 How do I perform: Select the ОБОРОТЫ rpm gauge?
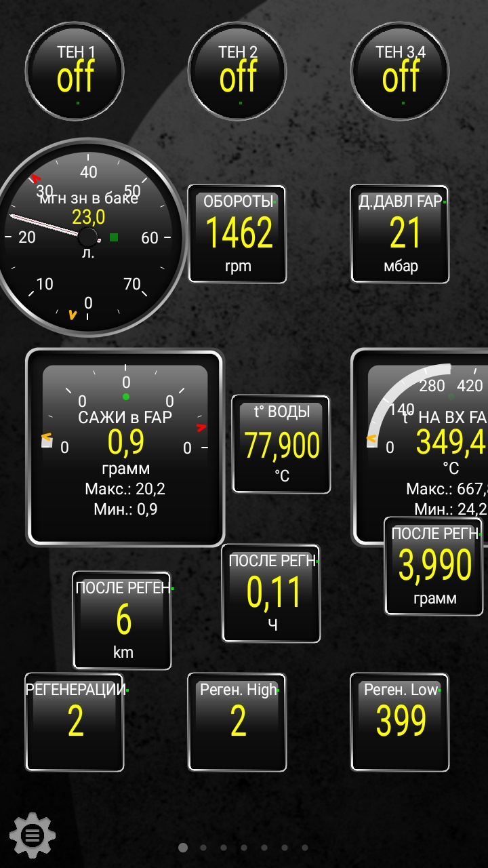tap(237, 234)
